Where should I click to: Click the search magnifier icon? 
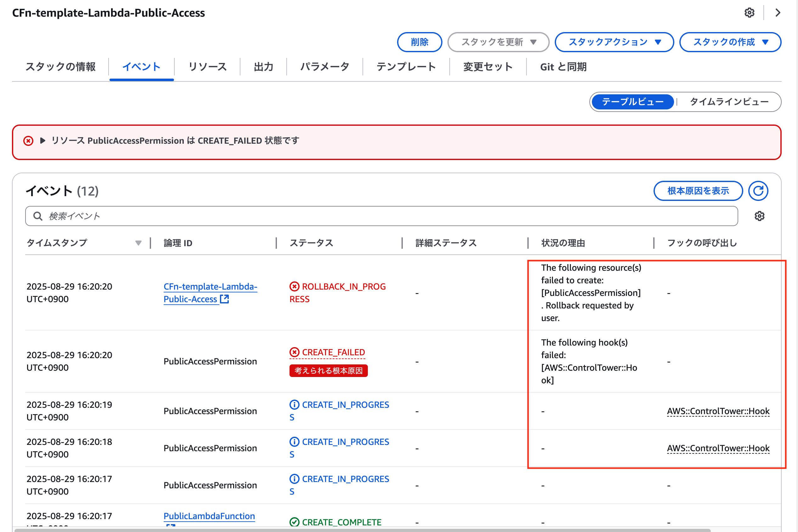point(38,216)
